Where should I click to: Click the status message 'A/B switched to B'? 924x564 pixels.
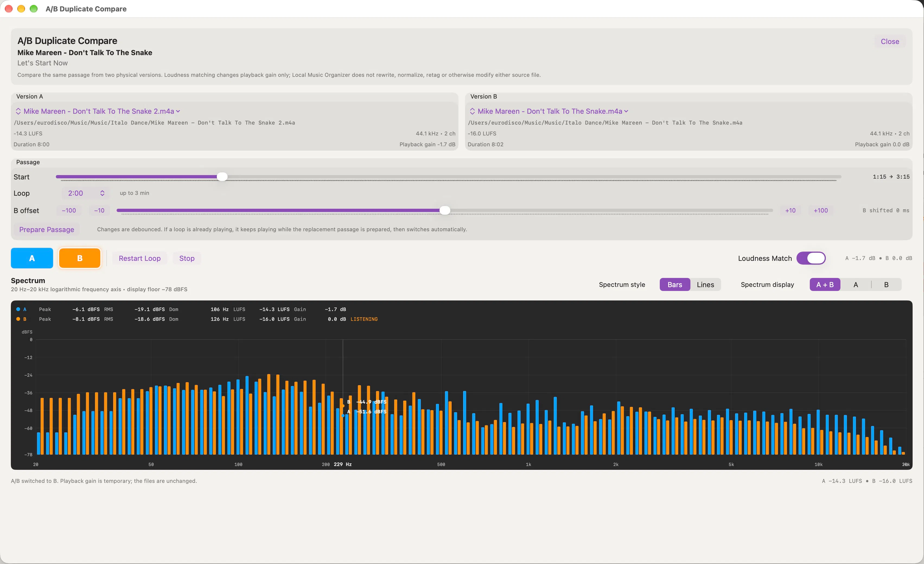[x=104, y=481]
